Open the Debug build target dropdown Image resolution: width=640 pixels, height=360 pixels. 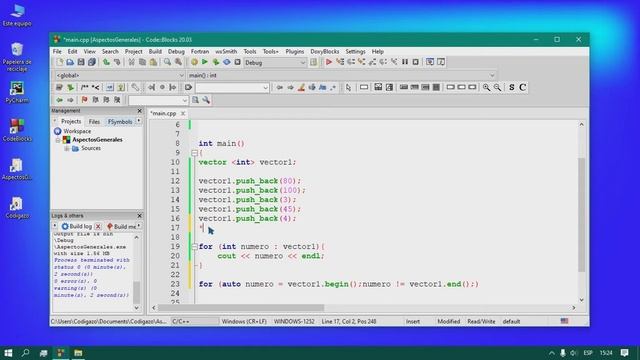tap(275, 62)
